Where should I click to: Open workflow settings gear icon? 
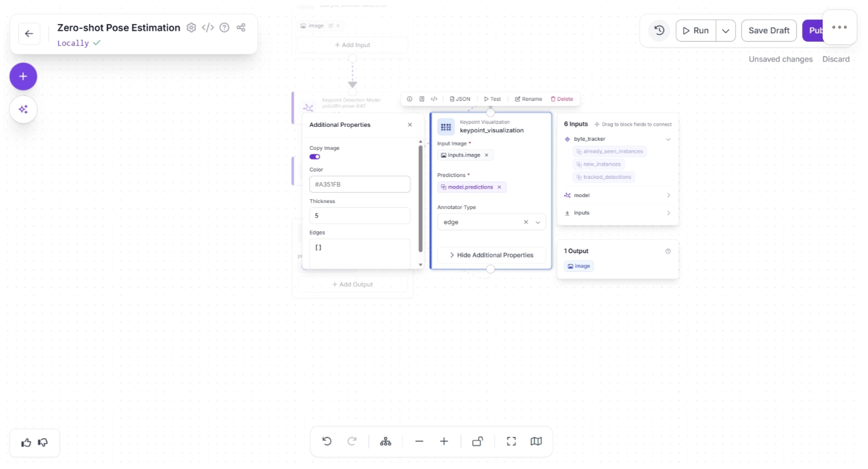pyautogui.click(x=192, y=28)
